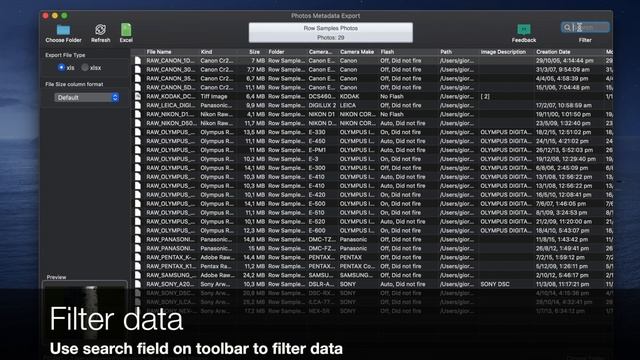Click the file icon of RAW_CANON_35 row
The width and height of the screenshot is (640, 360).
pyautogui.click(x=138, y=78)
